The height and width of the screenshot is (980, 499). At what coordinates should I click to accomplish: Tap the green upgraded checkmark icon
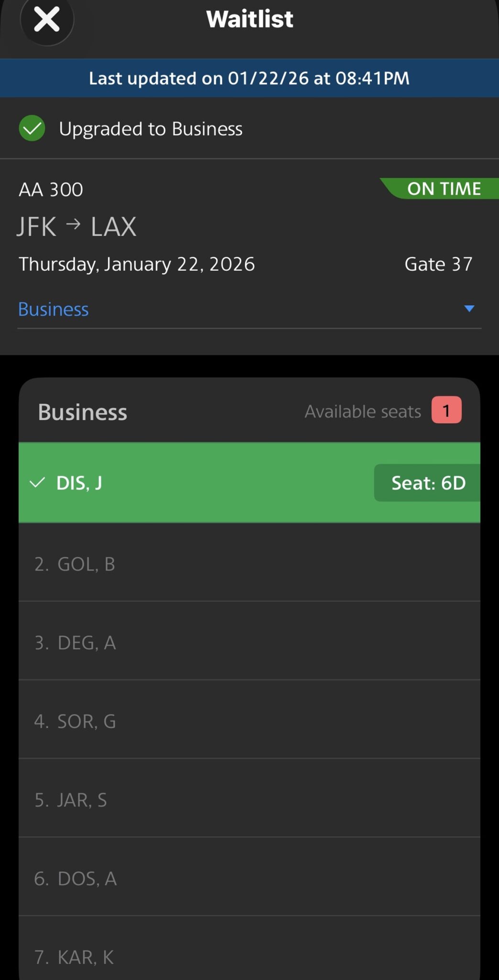(32, 128)
